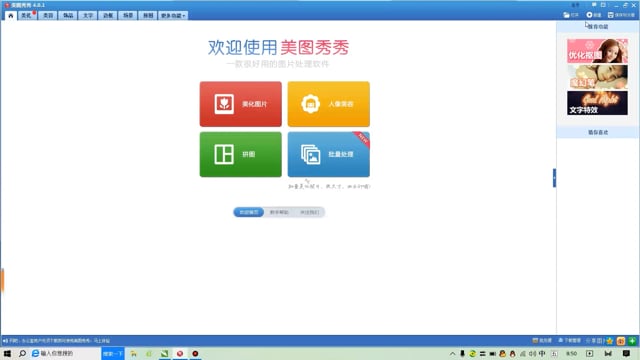Open the 饰品 tab

[68, 16]
